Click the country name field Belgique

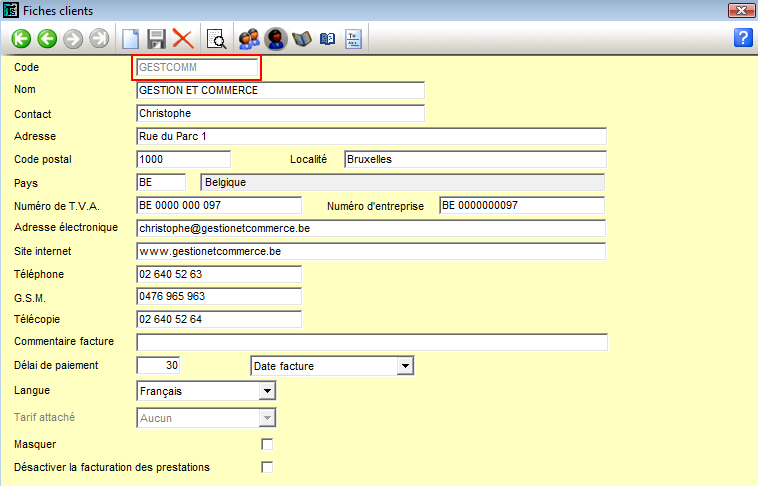(402, 182)
